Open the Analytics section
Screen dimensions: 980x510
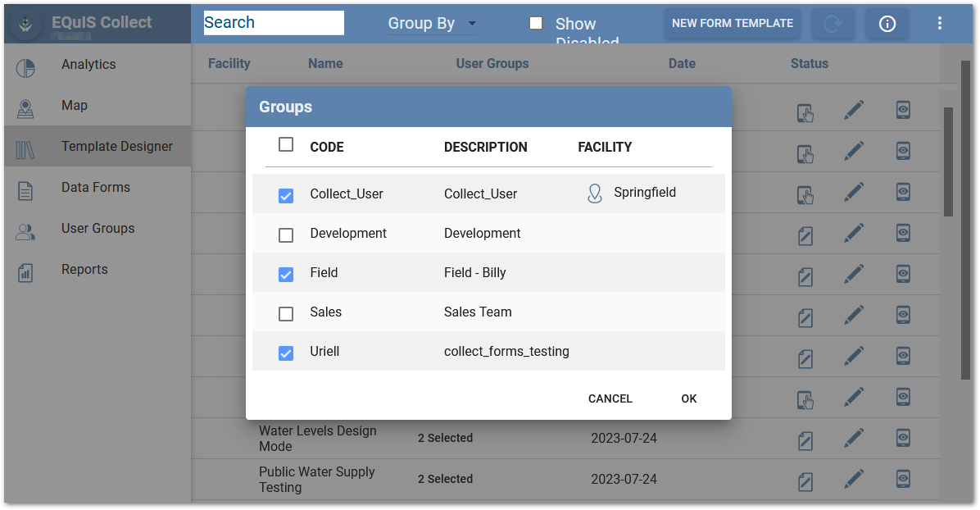tap(88, 64)
